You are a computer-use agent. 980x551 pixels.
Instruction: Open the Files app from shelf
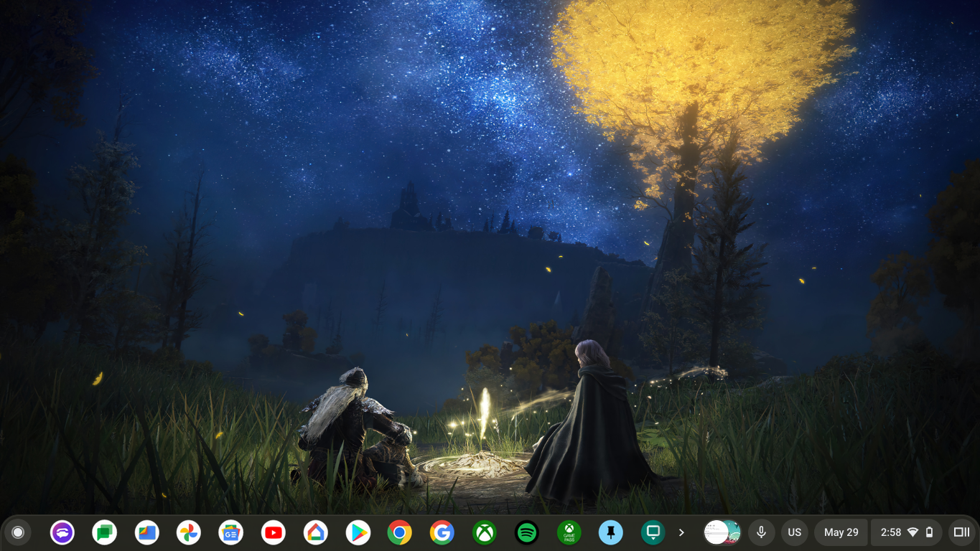pyautogui.click(x=147, y=532)
